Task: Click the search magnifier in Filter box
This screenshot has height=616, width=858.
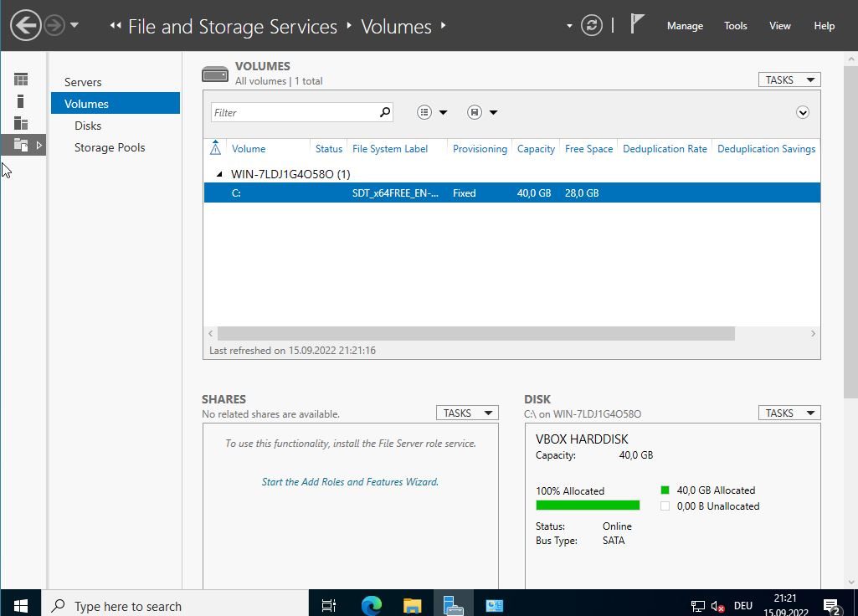Action: click(x=385, y=112)
